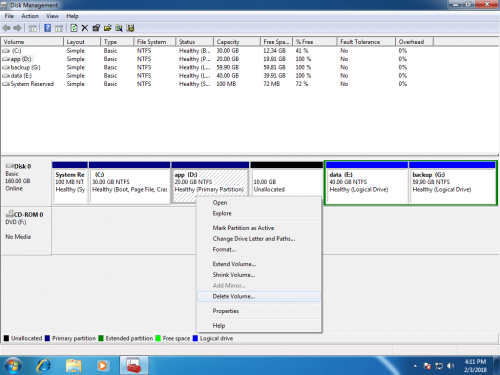Click the taskbar clock showing 4:11 PM

pos(475,366)
